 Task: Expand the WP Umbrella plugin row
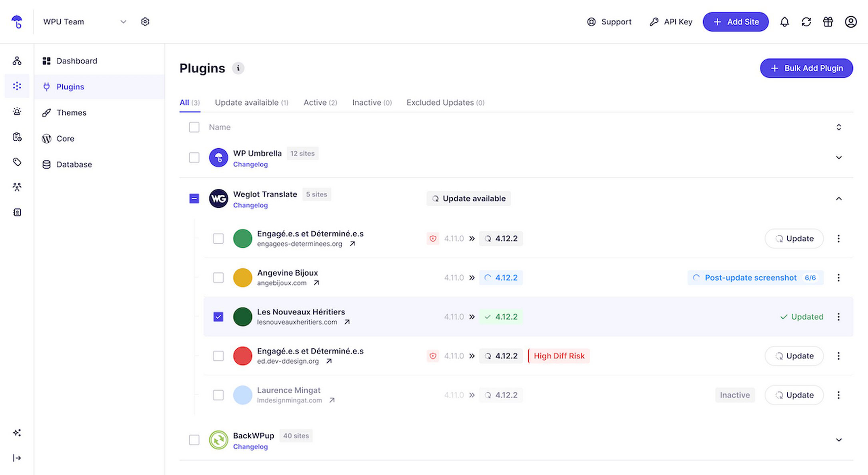[x=839, y=158]
